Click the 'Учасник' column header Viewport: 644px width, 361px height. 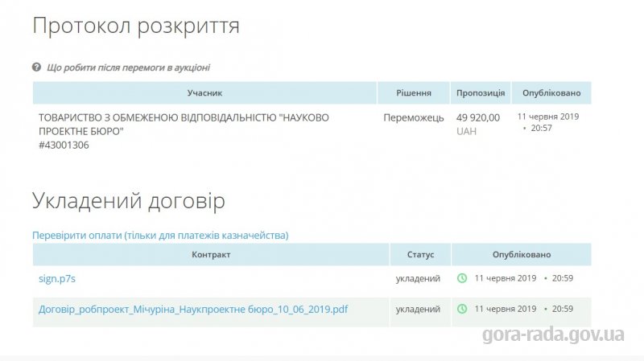(204, 92)
